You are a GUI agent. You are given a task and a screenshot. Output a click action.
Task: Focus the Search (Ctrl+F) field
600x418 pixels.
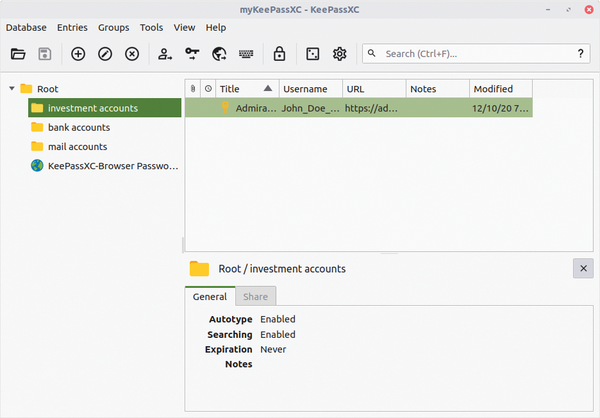(476, 54)
